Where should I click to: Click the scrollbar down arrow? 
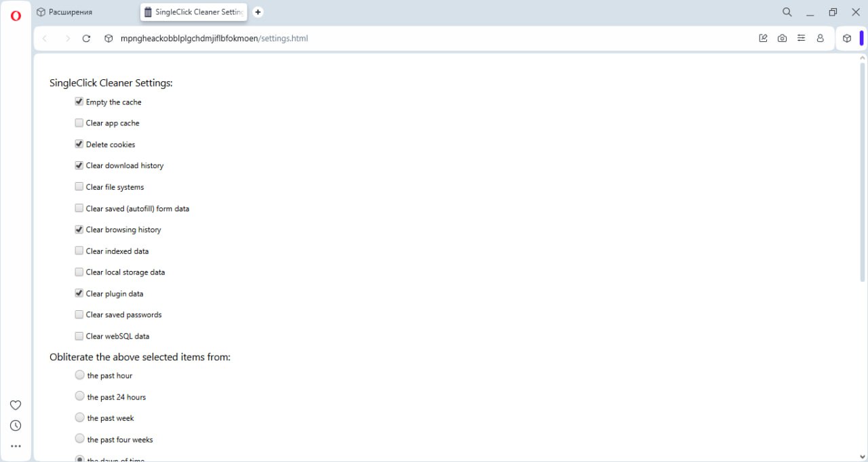863,457
